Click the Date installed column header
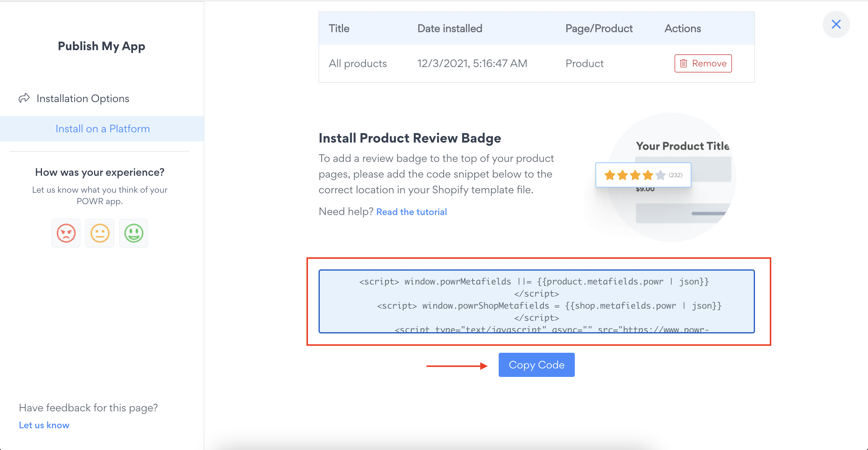 point(450,28)
